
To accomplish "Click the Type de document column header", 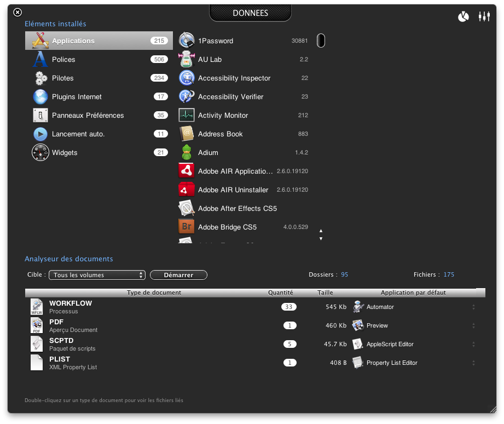I will click(154, 293).
